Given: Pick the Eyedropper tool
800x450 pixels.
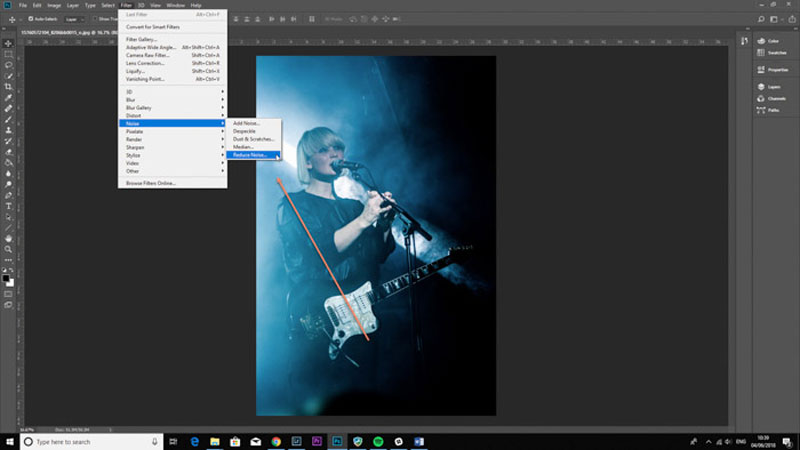Looking at the screenshot, I should click(x=8, y=97).
